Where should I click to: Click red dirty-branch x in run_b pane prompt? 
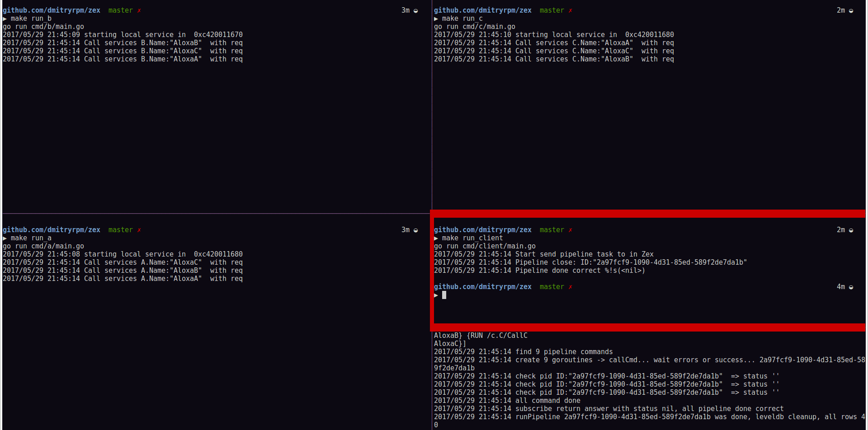139,10
